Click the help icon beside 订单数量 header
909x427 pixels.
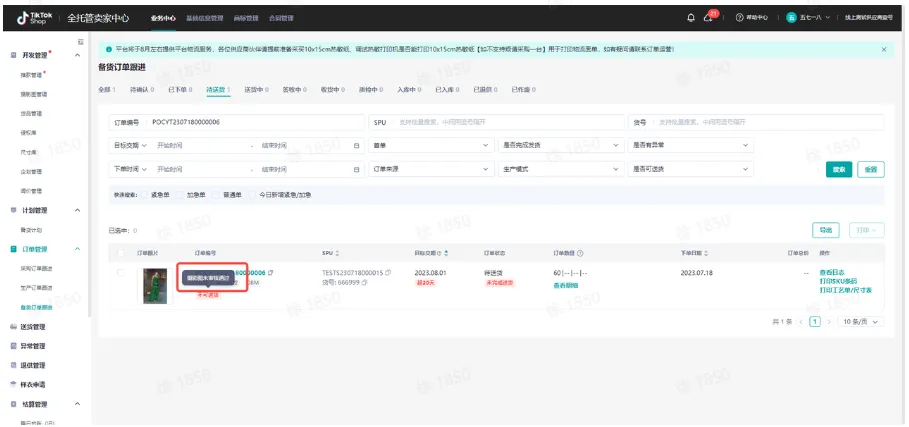[x=580, y=254]
